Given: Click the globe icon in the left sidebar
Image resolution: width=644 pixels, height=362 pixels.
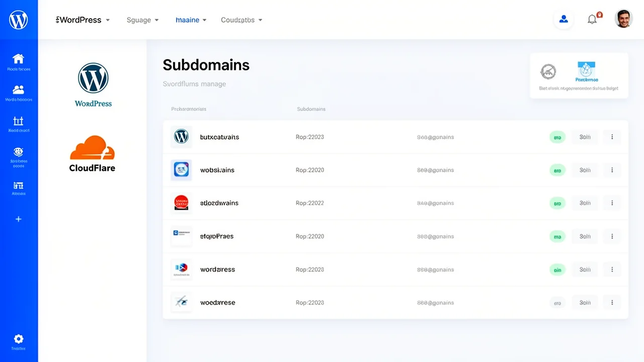Looking at the screenshot, I should pos(19,152).
